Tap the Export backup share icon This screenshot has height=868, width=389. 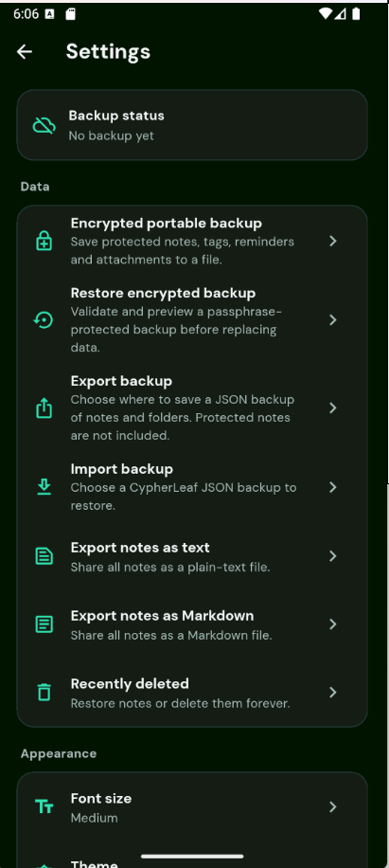[x=44, y=408]
